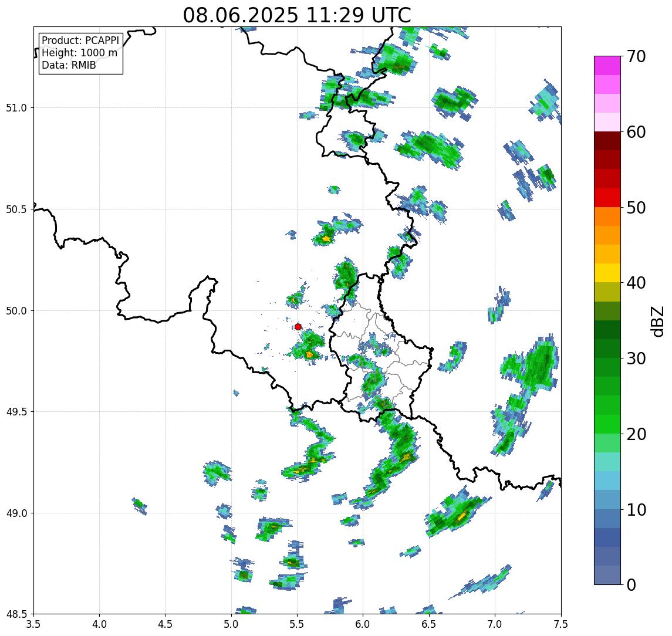Click the longitude axis label 6.0
672x636 pixels.
(x=363, y=624)
